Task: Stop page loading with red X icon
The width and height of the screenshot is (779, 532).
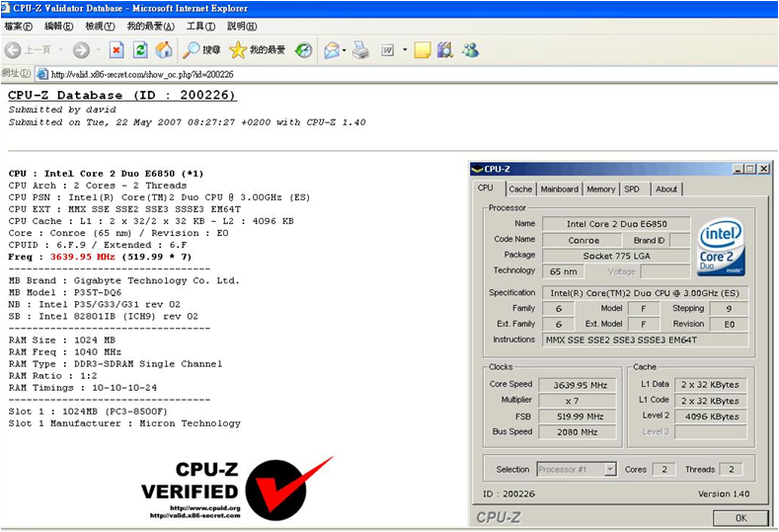Action: pyautogui.click(x=117, y=50)
